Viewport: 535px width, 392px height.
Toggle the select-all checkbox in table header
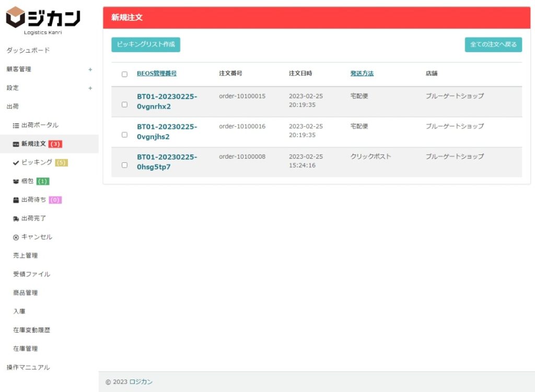tap(124, 74)
